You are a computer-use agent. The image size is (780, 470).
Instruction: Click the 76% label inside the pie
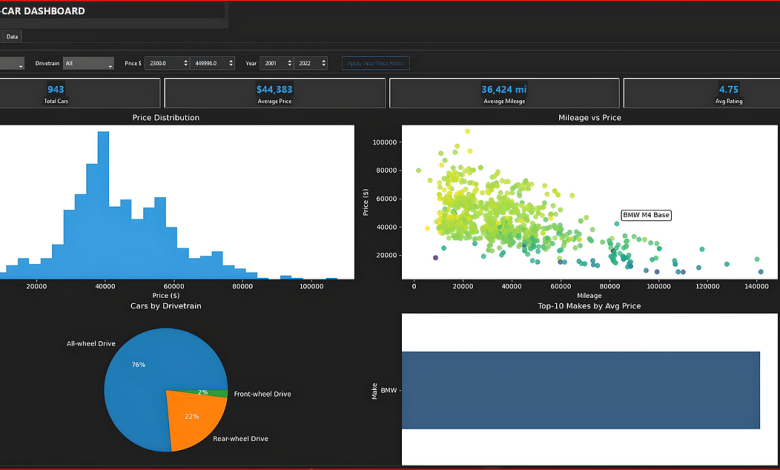click(138, 365)
